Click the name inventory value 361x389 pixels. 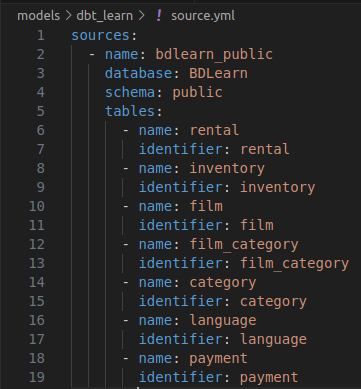227,168
